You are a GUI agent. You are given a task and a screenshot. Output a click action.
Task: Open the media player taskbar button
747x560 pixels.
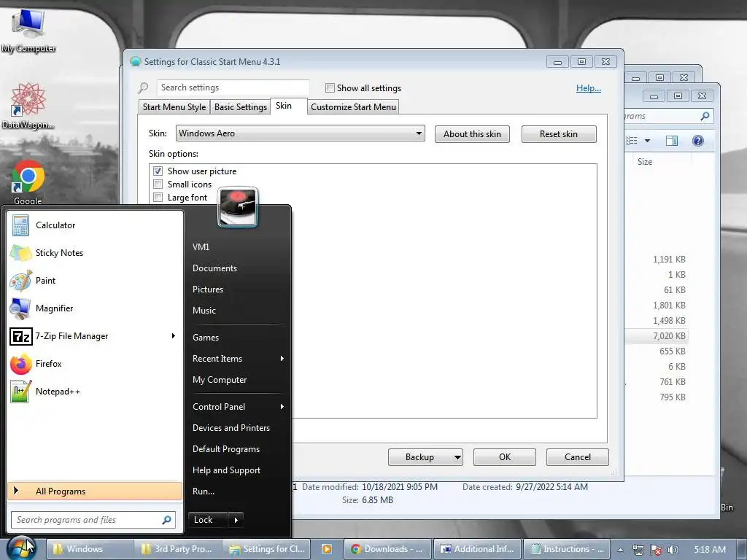click(327, 549)
